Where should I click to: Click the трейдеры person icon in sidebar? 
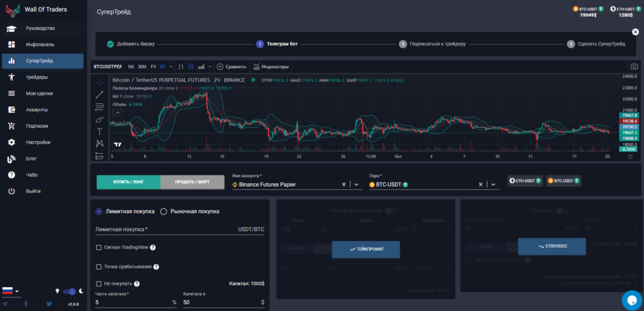point(11,77)
